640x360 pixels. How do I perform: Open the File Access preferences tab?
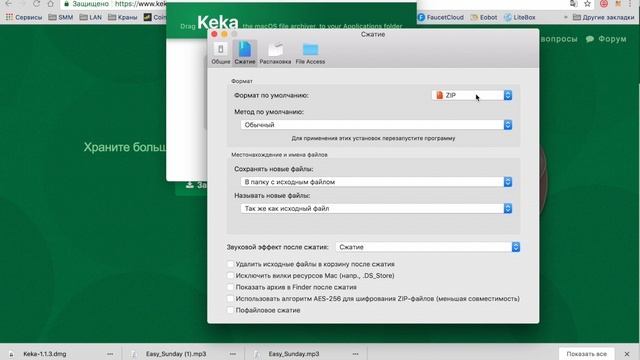coord(310,53)
